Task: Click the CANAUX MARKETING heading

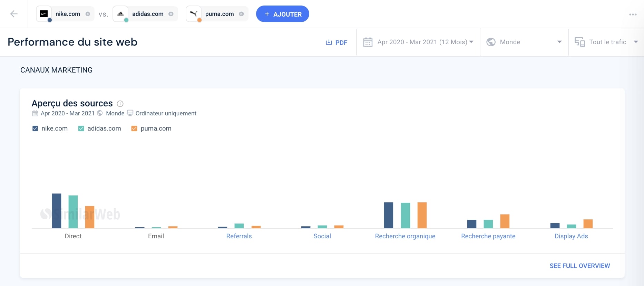Action: coord(56,70)
